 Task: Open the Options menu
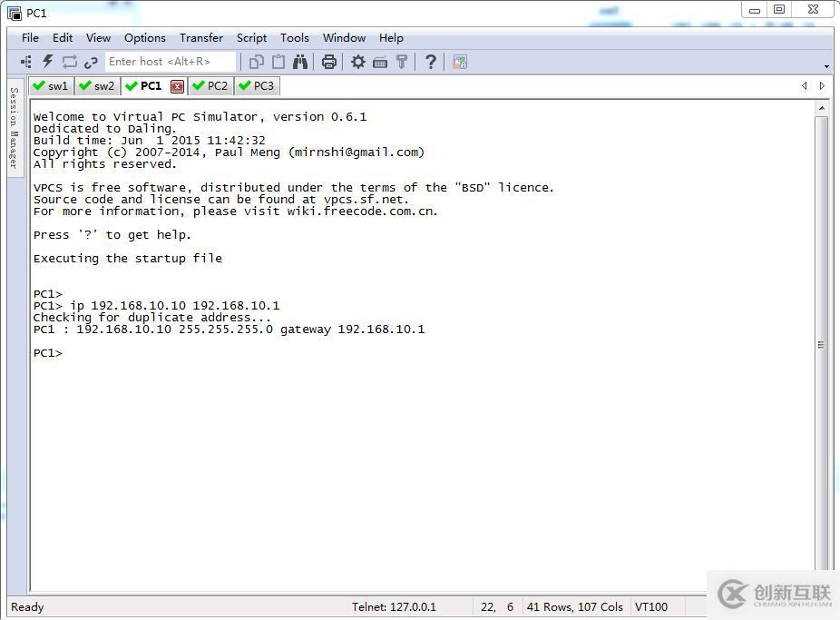(145, 38)
